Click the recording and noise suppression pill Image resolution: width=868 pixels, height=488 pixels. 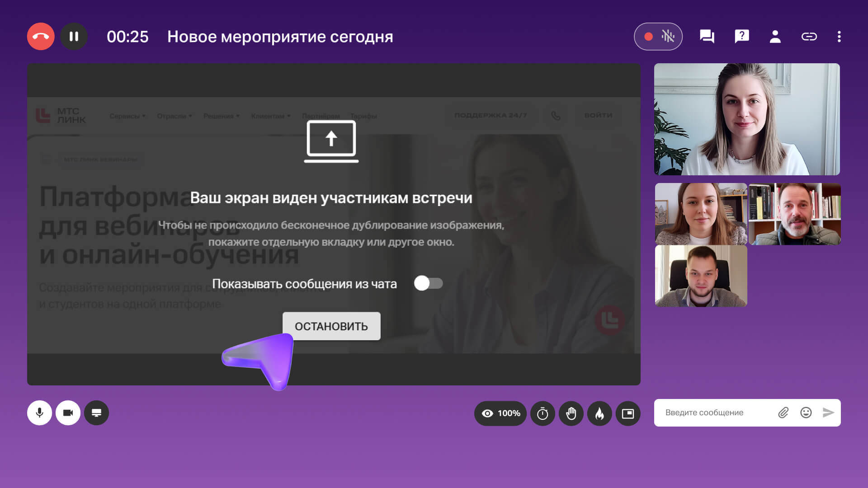658,37
